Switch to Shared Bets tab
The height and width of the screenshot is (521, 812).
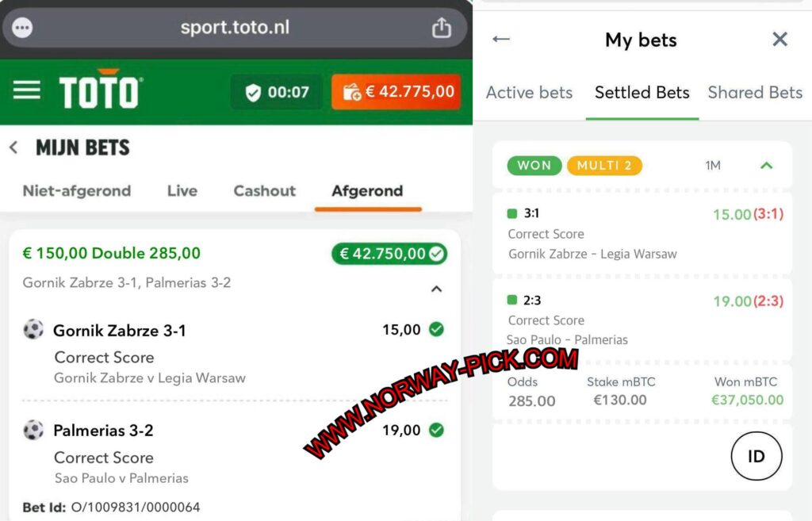(x=755, y=93)
